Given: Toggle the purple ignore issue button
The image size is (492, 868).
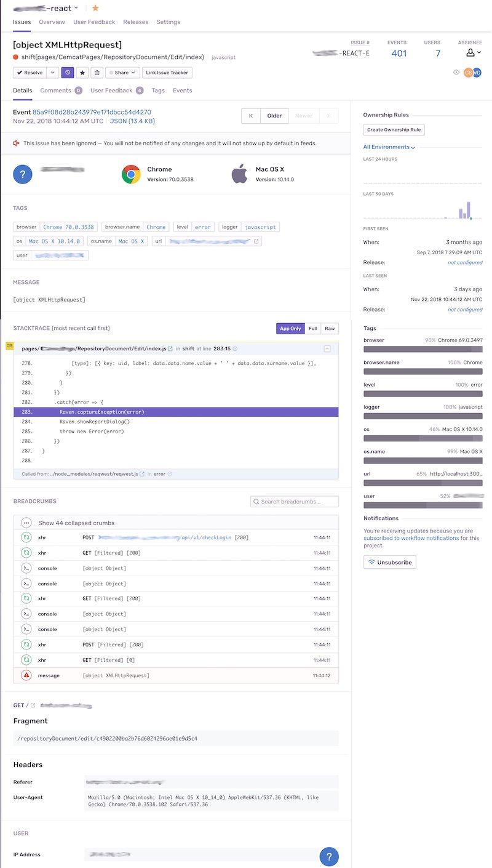Looking at the screenshot, I should click(x=68, y=73).
